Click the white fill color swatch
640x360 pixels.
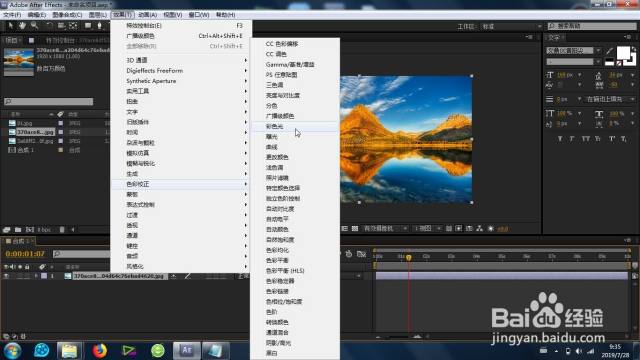[623, 53]
